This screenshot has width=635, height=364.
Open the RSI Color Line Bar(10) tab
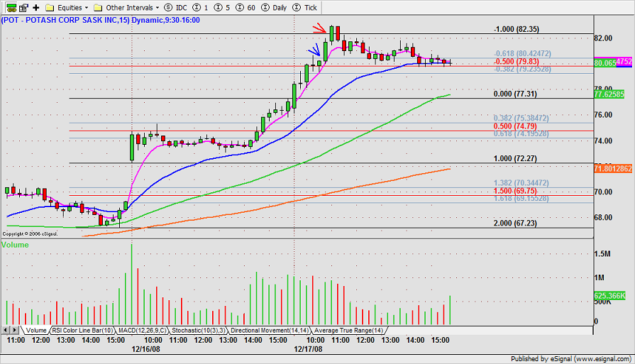[82, 331]
